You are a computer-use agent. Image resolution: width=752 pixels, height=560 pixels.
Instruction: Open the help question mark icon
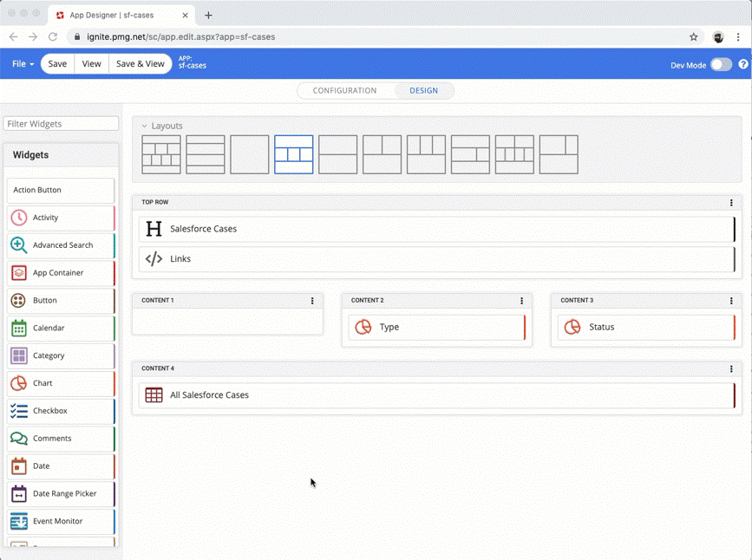tap(742, 64)
